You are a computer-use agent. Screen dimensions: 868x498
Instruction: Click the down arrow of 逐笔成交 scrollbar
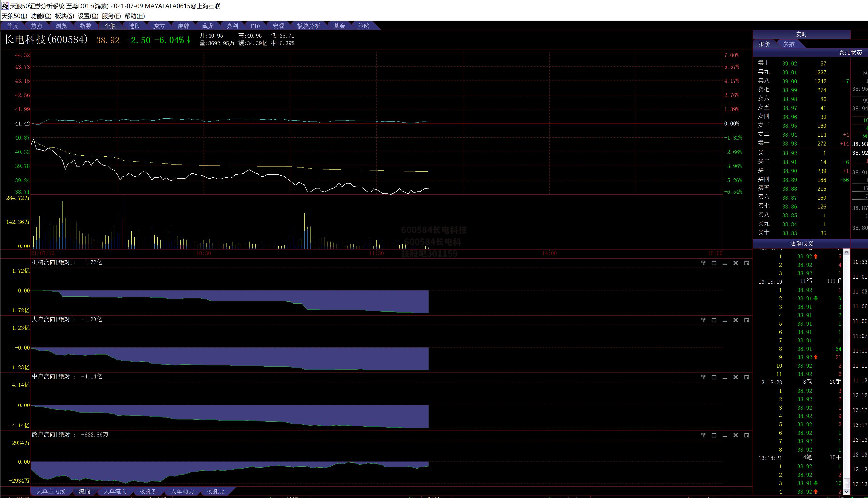coord(847,492)
